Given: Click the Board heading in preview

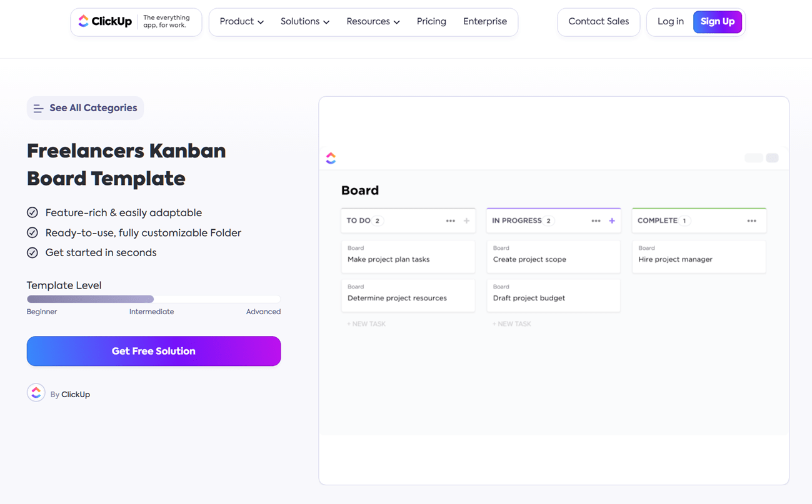Looking at the screenshot, I should point(360,190).
